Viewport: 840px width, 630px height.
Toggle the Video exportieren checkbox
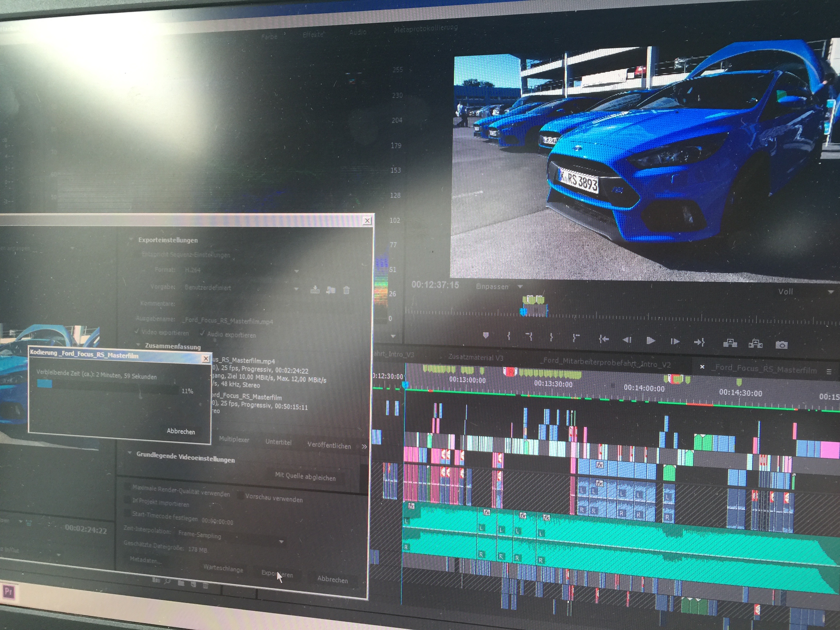click(x=137, y=331)
